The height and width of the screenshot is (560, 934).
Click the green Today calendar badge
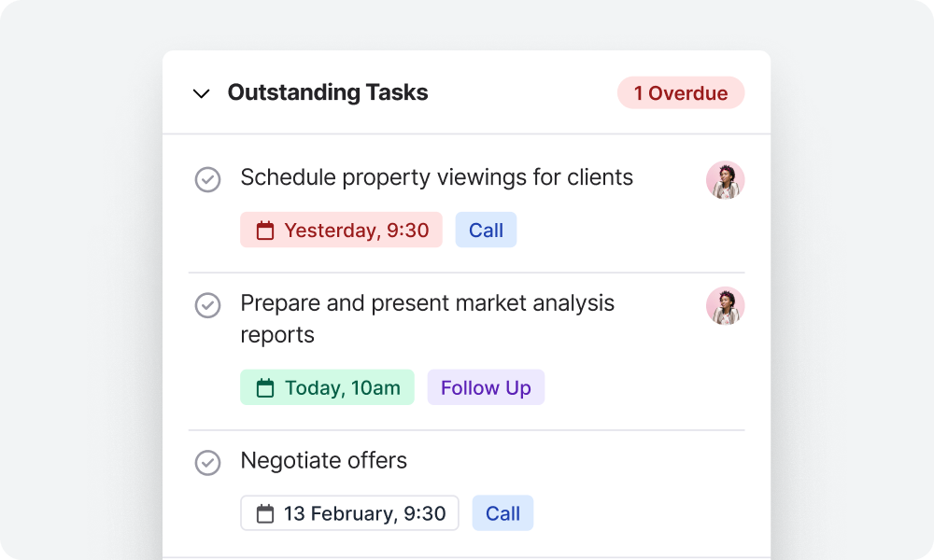pos(327,387)
